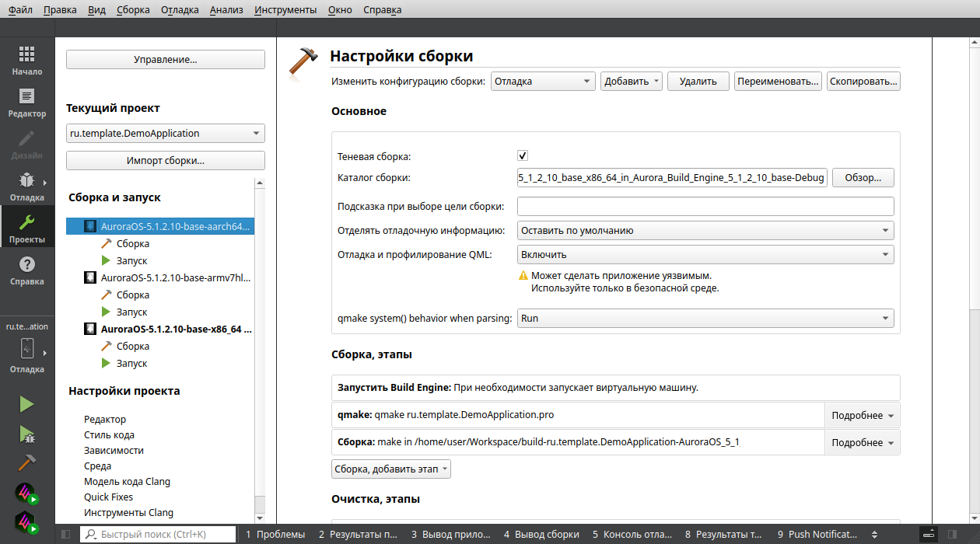Toggle the progress details button in status bar
This screenshot has width=980, height=544.
[929, 535]
